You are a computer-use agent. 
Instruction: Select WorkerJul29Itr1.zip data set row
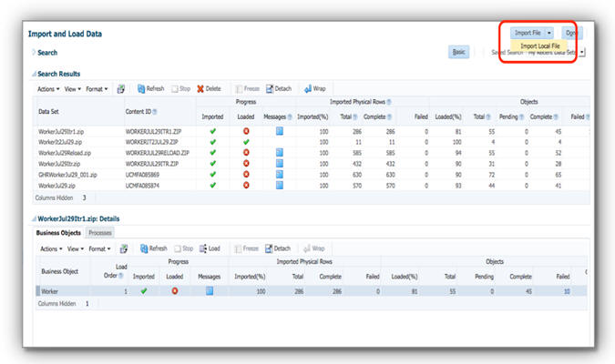pyautogui.click(x=312, y=131)
